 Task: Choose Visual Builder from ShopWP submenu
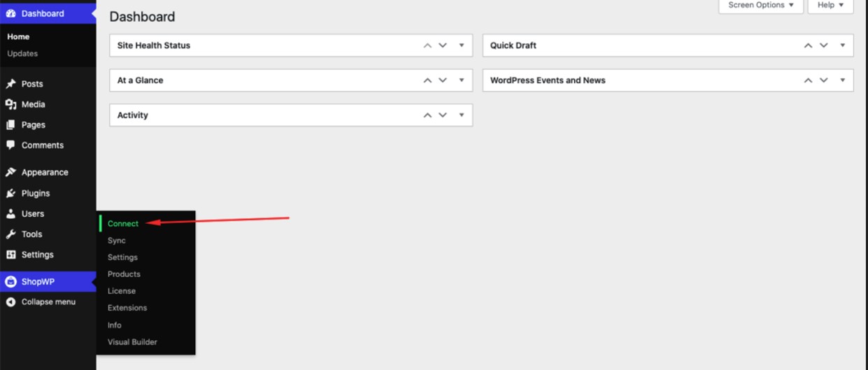tap(132, 342)
